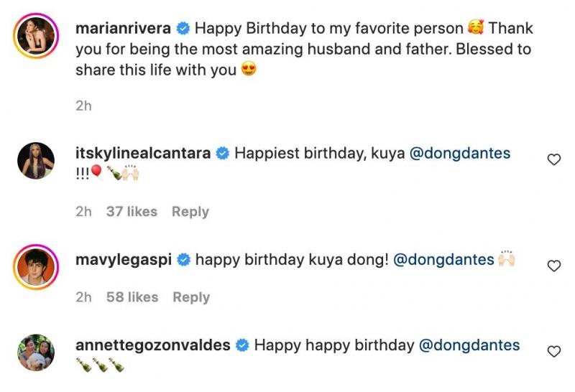
Task: View who gave the 58 likes
Action: pos(132,297)
